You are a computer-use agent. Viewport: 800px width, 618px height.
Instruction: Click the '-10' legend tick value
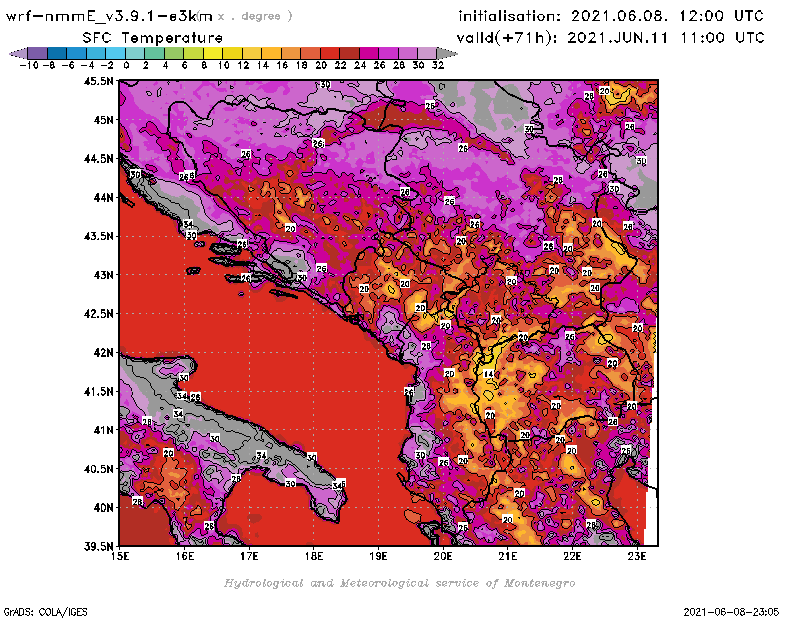click(29, 65)
